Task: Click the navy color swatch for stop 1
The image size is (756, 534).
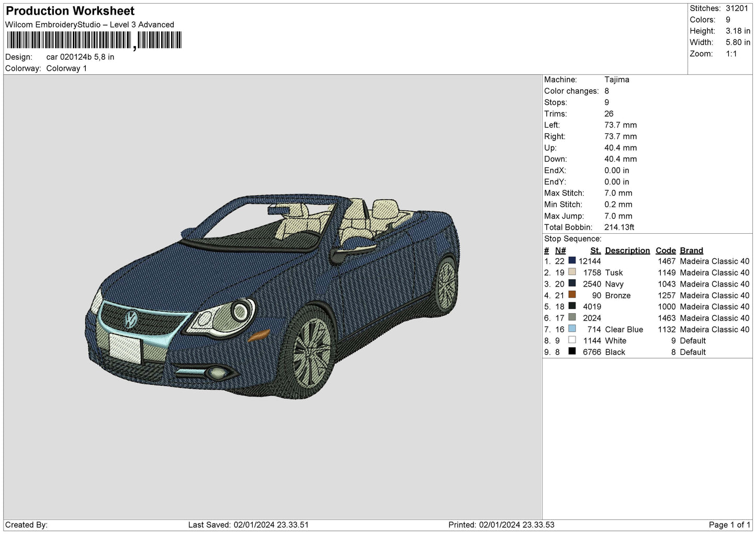Action: pyautogui.click(x=572, y=260)
